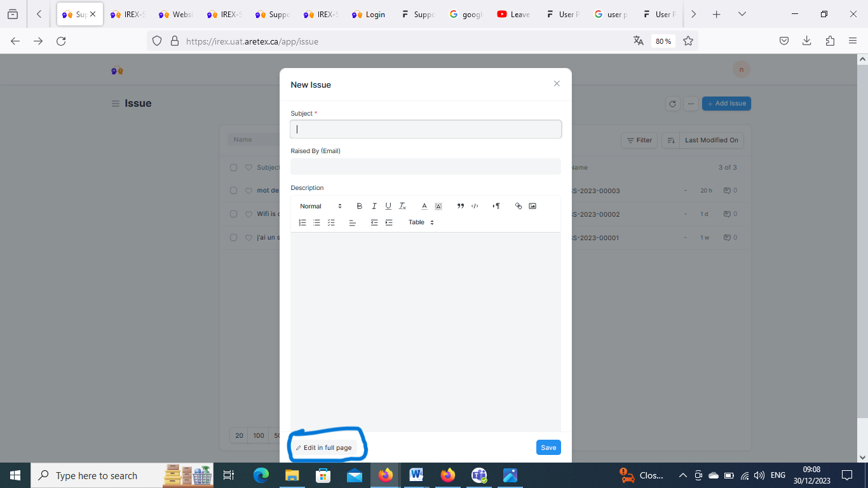Tick the checkbox for 'Wifi is' issue
This screenshot has width=868, height=488.
(x=233, y=214)
